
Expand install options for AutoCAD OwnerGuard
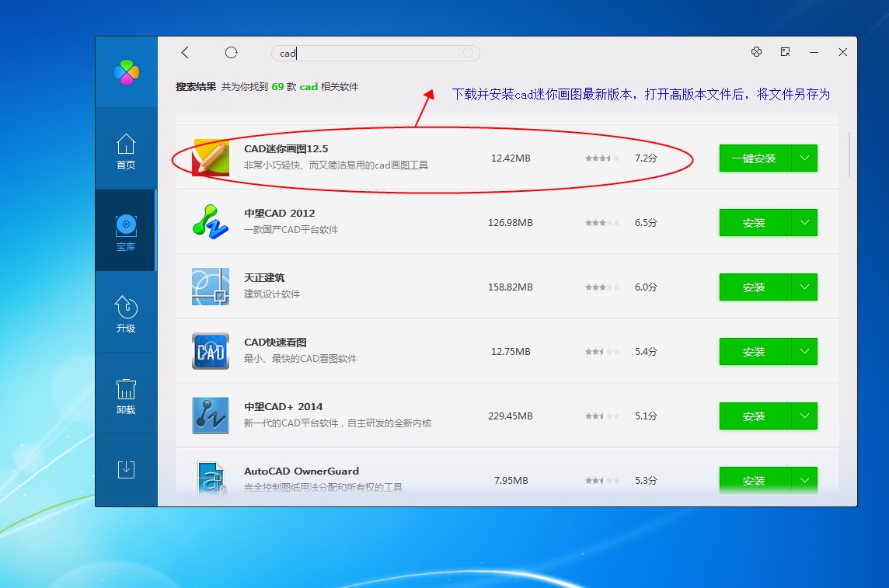tap(804, 480)
